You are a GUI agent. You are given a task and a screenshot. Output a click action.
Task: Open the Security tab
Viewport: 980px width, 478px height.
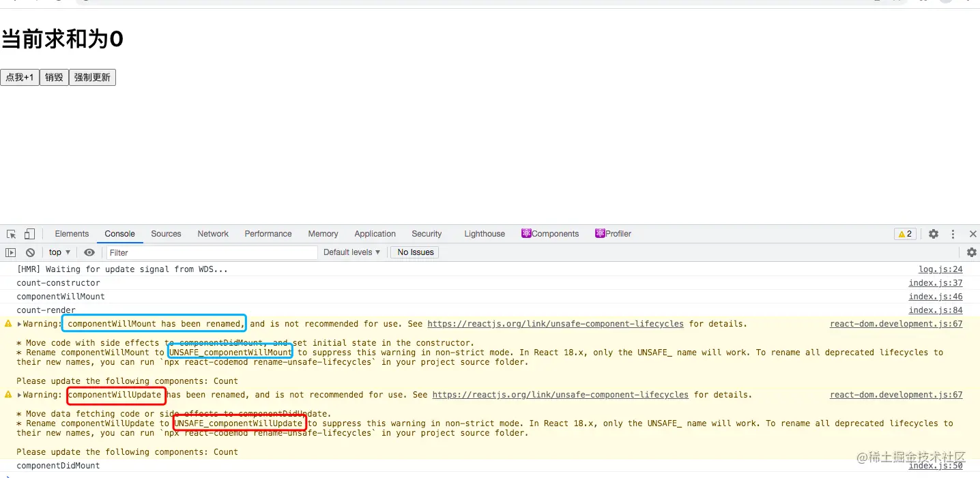(427, 234)
